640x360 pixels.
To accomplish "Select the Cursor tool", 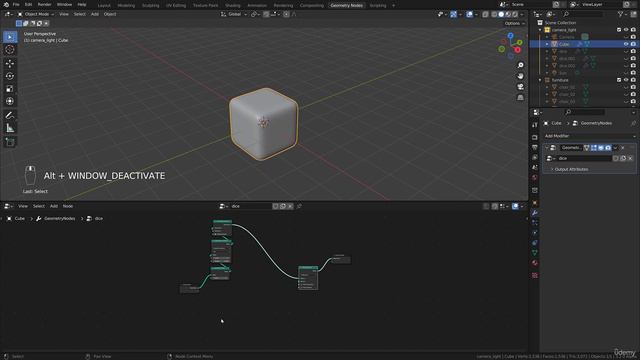I will (x=10, y=50).
